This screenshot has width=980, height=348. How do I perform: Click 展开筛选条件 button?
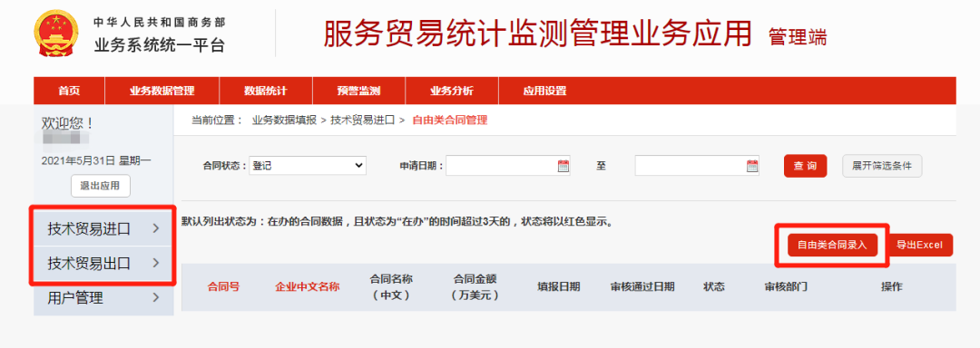(x=882, y=166)
